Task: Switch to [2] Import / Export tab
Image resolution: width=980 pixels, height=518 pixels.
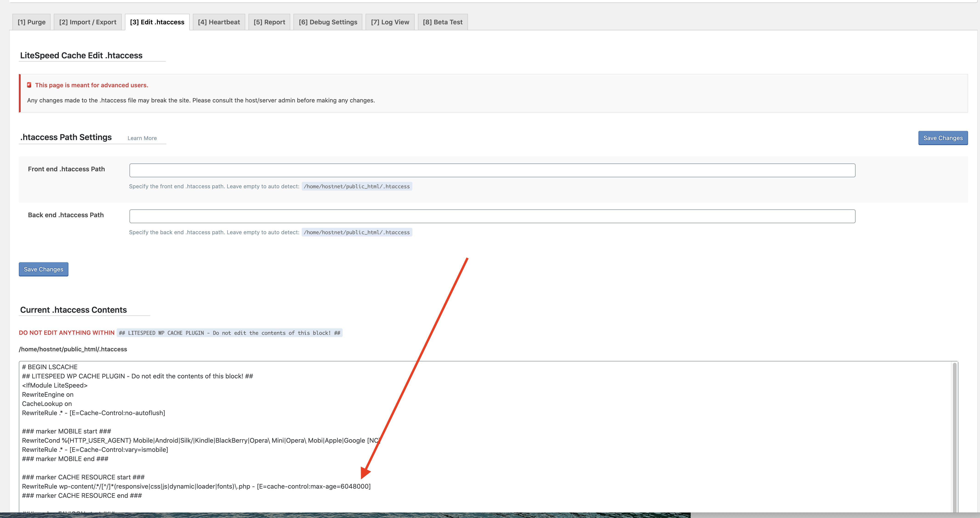Action: 87,22
